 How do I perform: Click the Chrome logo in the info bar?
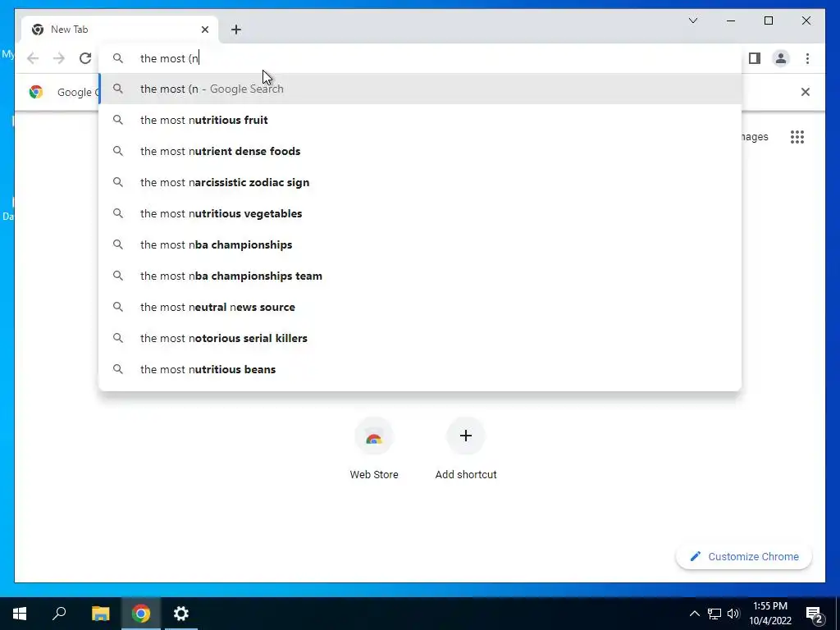click(x=36, y=92)
